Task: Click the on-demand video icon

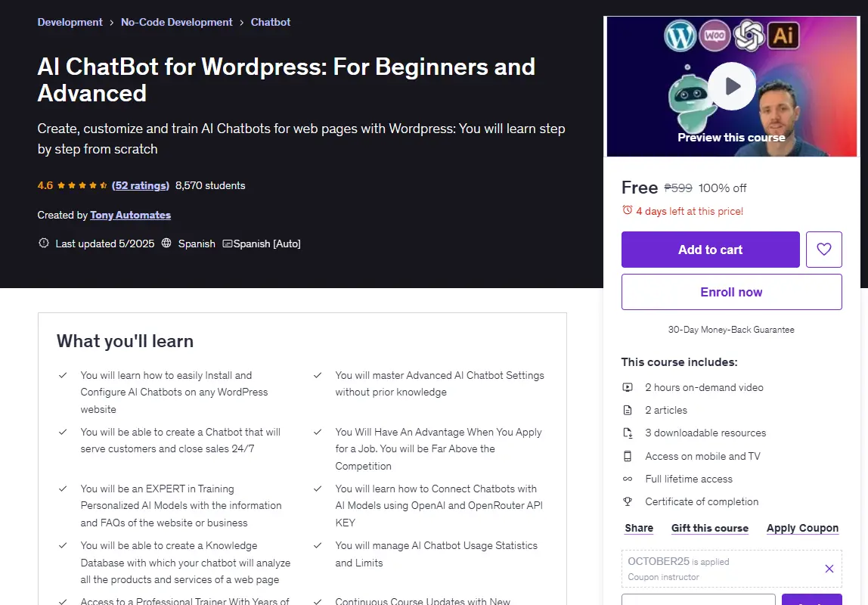Action: pyautogui.click(x=628, y=387)
